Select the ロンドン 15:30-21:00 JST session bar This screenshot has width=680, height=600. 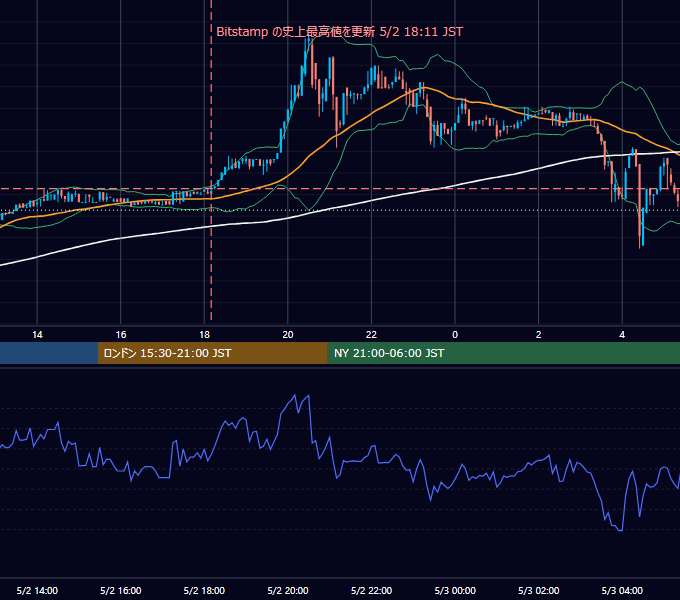click(212, 353)
